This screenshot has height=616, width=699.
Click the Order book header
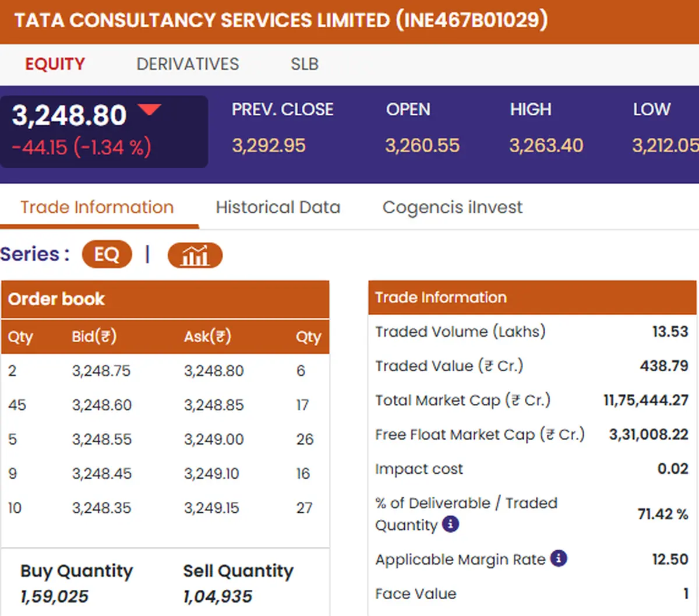[165, 299]
